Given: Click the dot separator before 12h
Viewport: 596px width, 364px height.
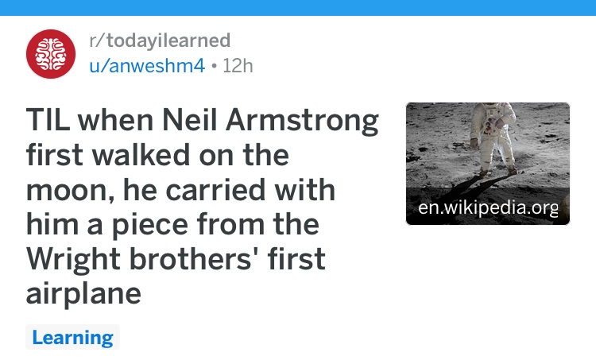Looking at the screenshot, I should pyautogui.click(x=214, y=66).
